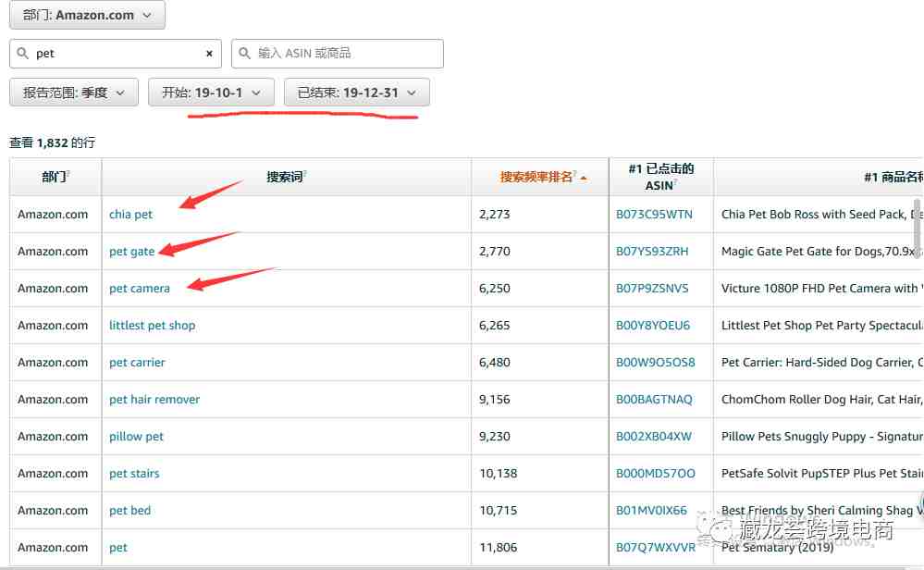This screenshot has width=924, height=570.
Task: Open the pillow pet search term link
Action: [136, 437]
